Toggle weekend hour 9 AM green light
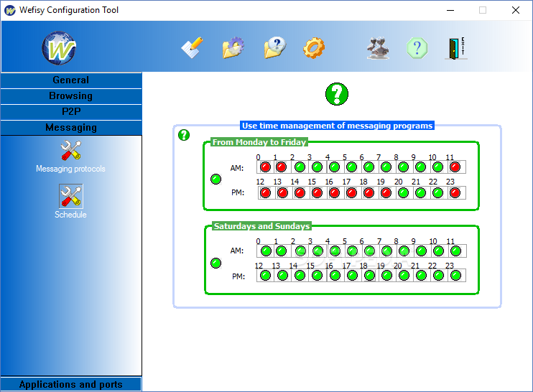The width and height of the screenshot is (533, 392). tap(421, 251)
